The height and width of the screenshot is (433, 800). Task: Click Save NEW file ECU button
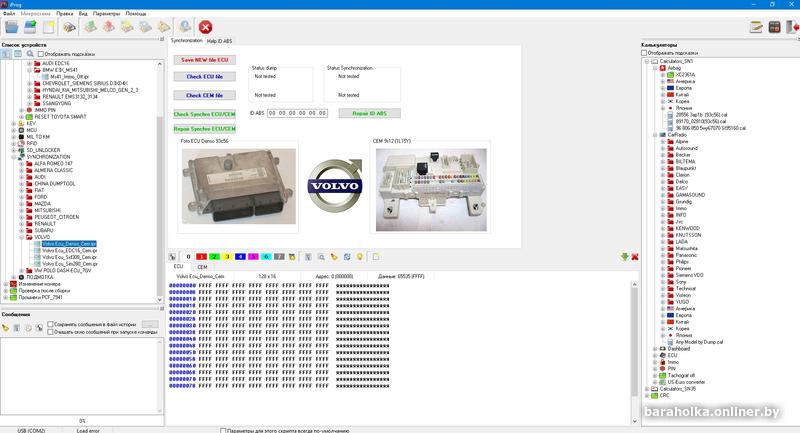tap(204, 60)
